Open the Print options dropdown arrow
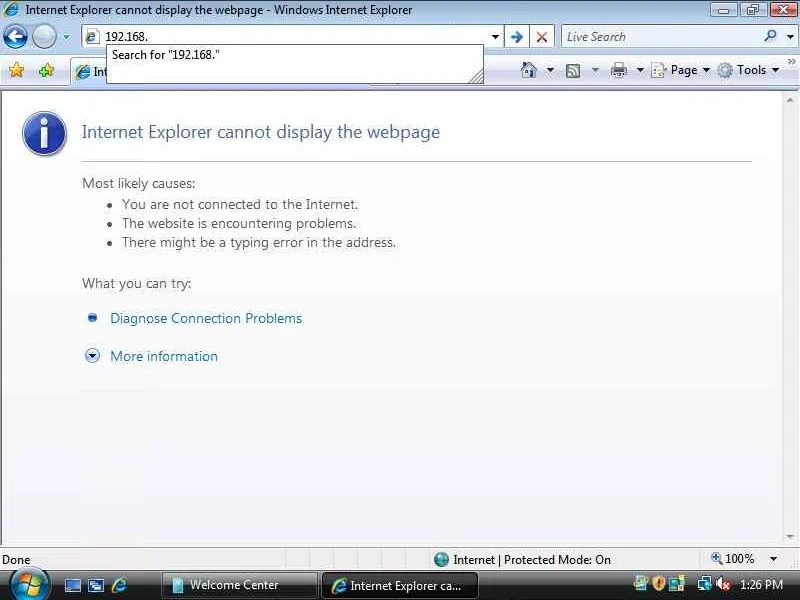The image size is (800, 600). point(640,70)
